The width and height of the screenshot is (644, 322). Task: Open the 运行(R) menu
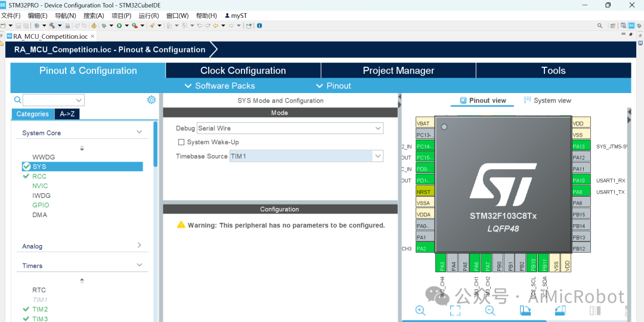(x=148, y=16)
